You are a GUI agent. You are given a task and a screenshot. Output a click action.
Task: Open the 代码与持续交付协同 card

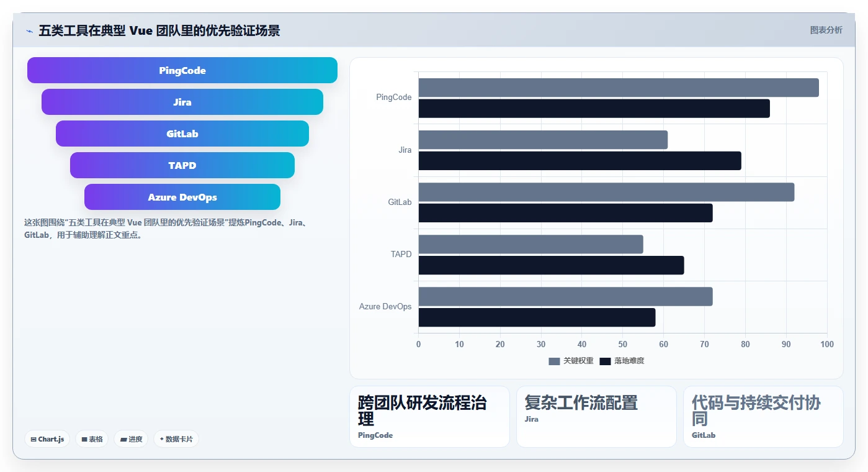tap(763, 417)
